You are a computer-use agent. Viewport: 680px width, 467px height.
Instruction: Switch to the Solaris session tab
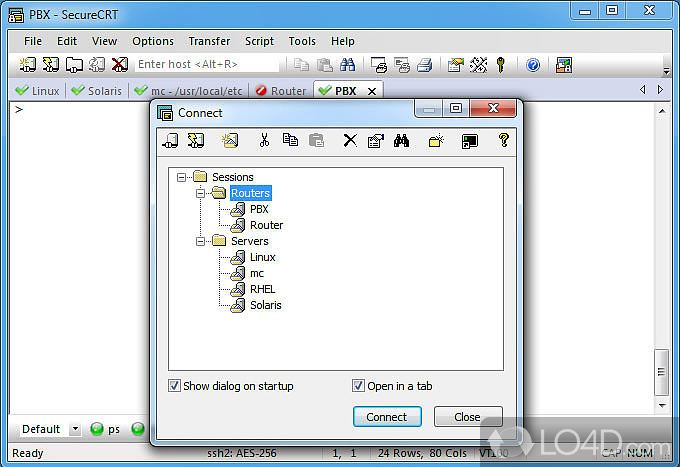tap(97, 91)
